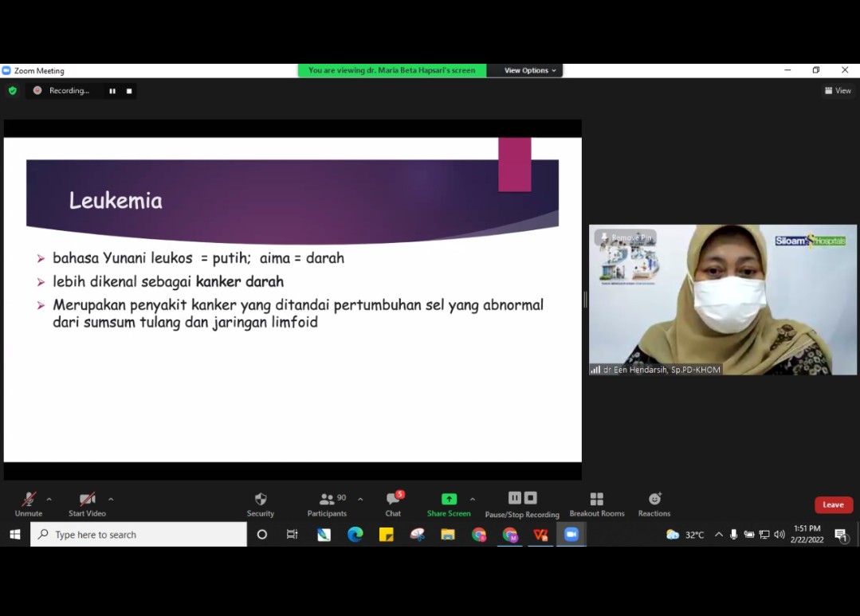Screen dimensions: 860x616
Task: Click the red Leave button
Action: [x=833, y=504]
